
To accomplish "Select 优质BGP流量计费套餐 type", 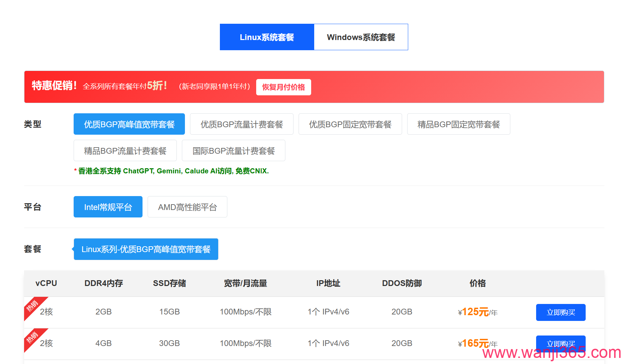I will coord(241,124).
